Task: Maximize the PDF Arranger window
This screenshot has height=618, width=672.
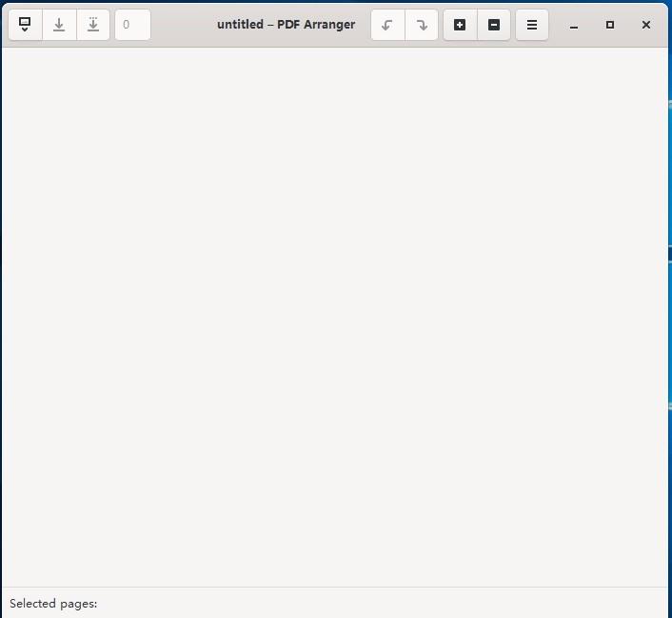Action: 610,25
